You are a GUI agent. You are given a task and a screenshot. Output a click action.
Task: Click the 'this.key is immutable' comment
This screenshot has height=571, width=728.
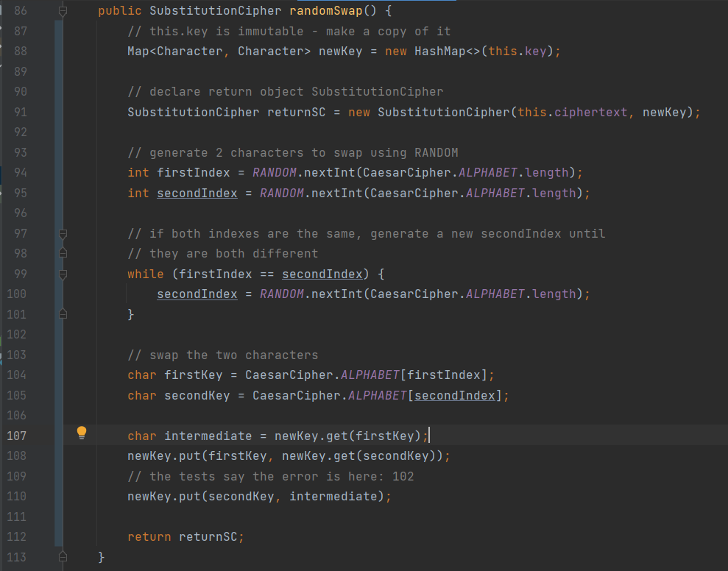pos(289,31)
